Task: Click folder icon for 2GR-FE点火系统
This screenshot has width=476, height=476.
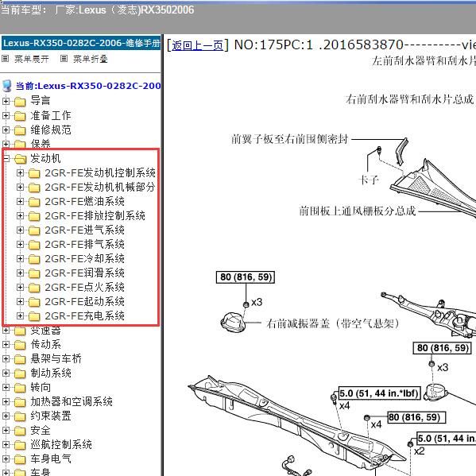Action: click(34, 288)
